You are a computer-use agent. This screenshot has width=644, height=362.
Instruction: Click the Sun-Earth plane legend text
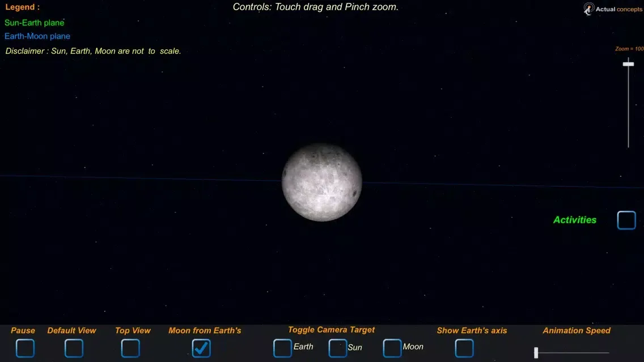pos(35,23)
